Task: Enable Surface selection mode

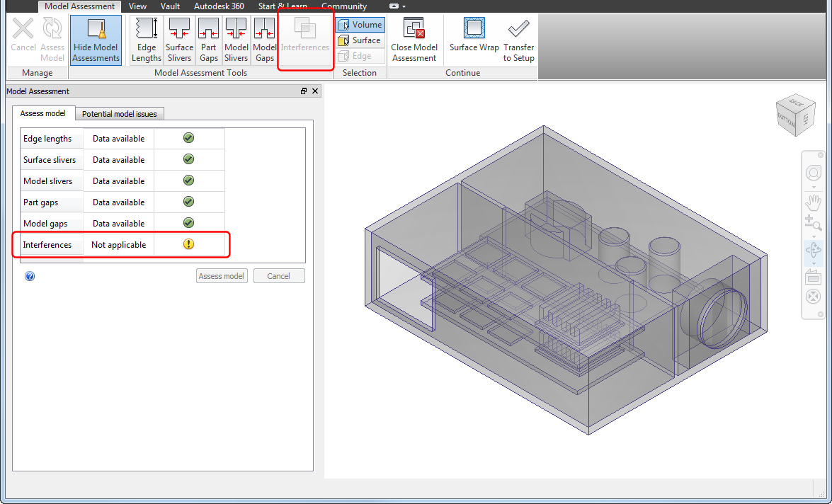Action: click(360, 40)
